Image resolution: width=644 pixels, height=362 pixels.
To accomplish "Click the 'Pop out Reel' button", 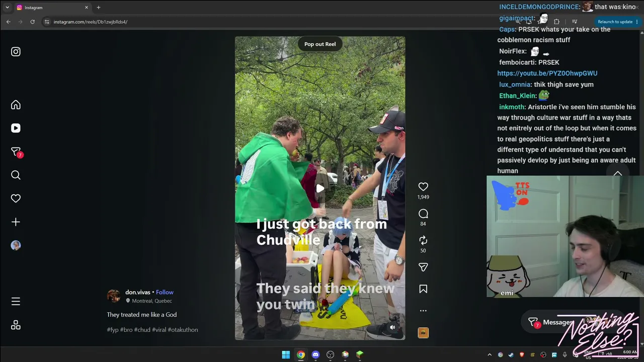I will point(320,44).
